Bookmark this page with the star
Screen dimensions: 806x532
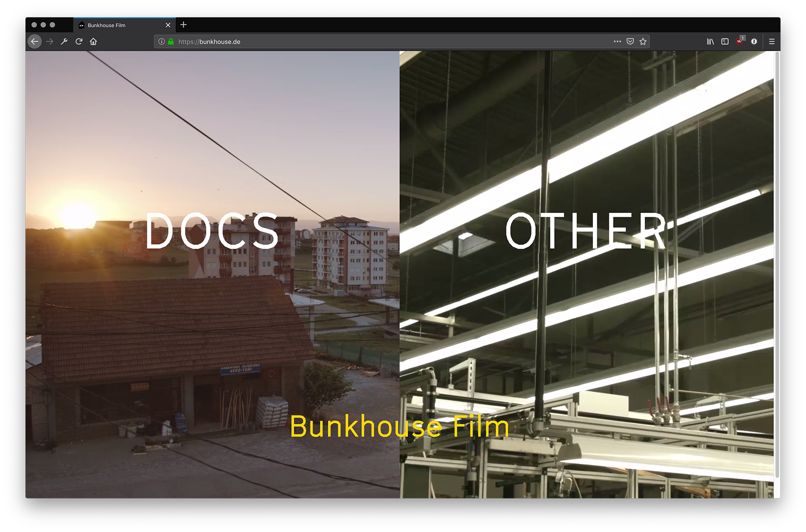pos(643,42)
